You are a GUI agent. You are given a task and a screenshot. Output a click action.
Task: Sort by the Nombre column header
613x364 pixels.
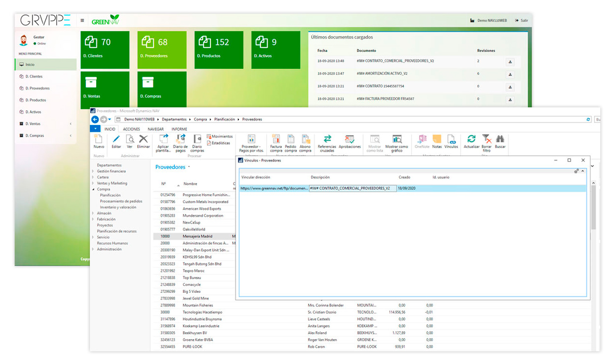(x=190, y=184)
